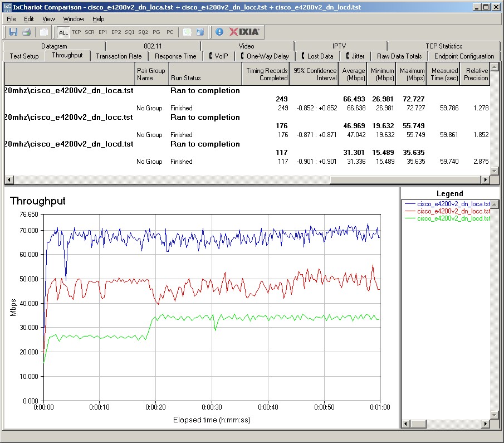504x443 pixels.
Task: Select the cisco_e4200v2_dn_loca.tst table row
Action: [247, 90]
